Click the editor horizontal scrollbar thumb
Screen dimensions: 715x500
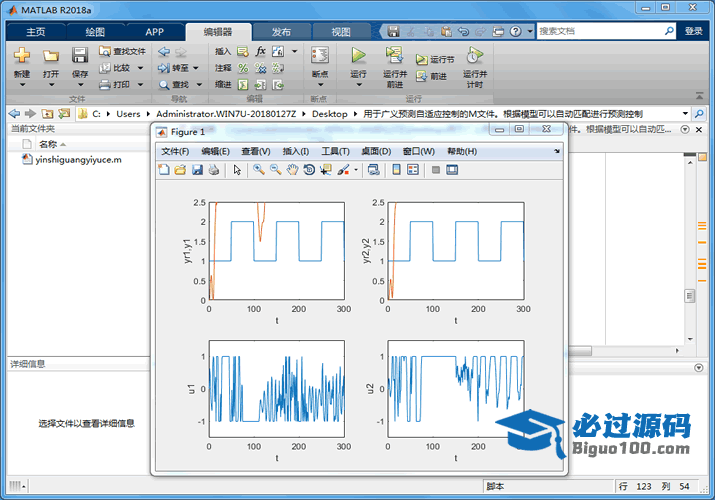pyautogui.click(x=579, y=351)
